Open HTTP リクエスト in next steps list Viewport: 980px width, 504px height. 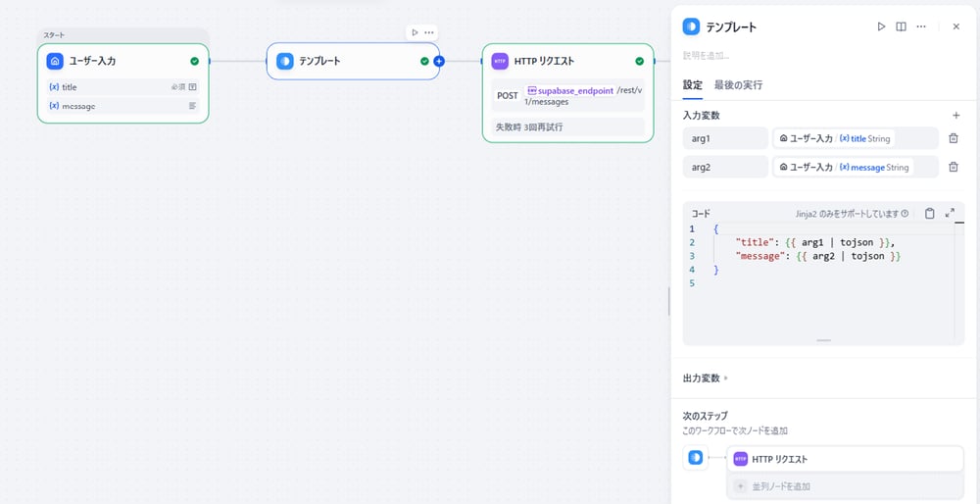pos(845,459)
